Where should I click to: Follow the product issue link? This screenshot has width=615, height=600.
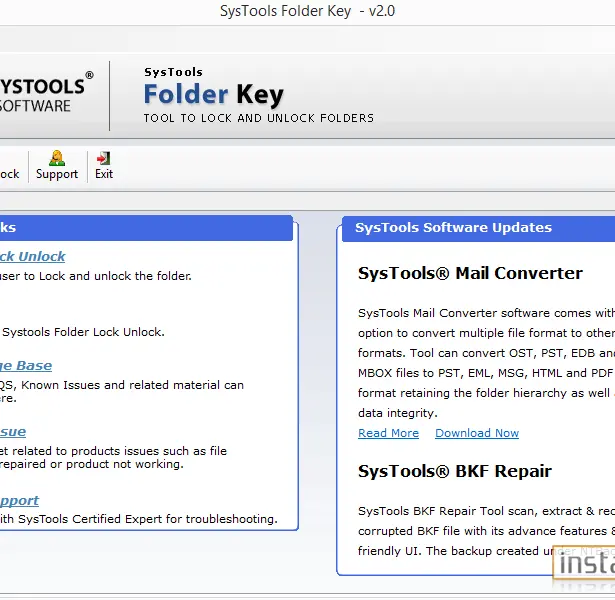13,432
